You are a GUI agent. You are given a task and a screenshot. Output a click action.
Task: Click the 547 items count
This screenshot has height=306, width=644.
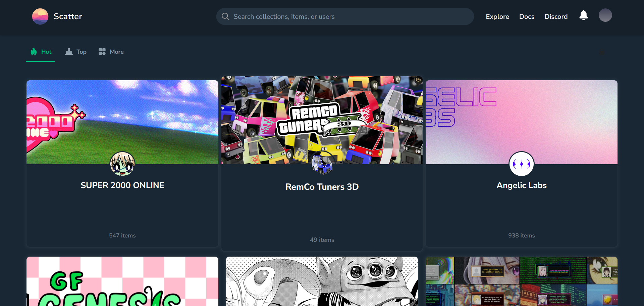click(122, 235)
